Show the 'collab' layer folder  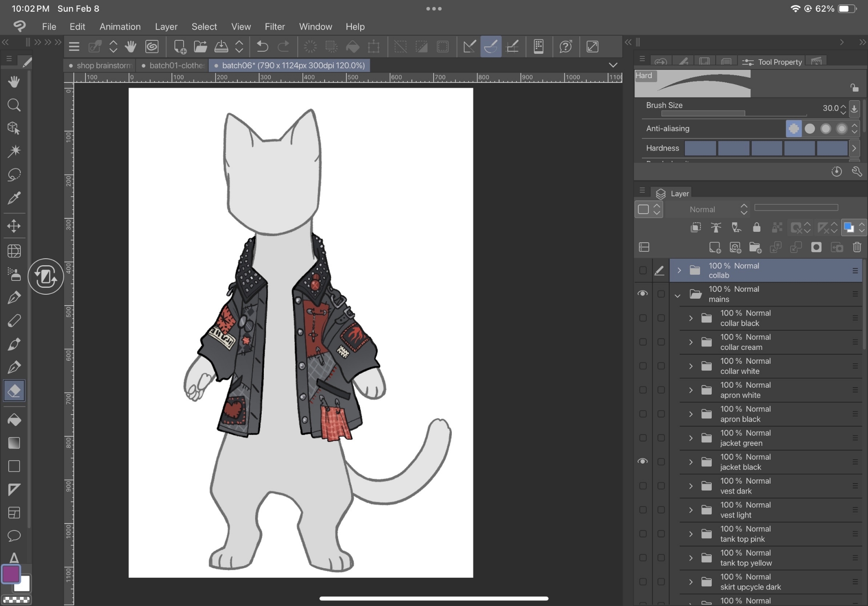tap(643, 270)
